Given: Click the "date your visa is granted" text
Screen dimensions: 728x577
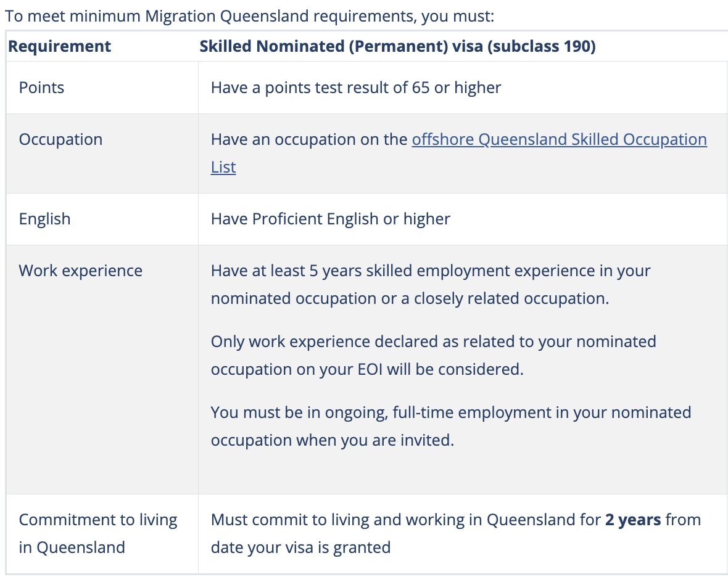Looking at the screenshot, I should tap(300, 547).
